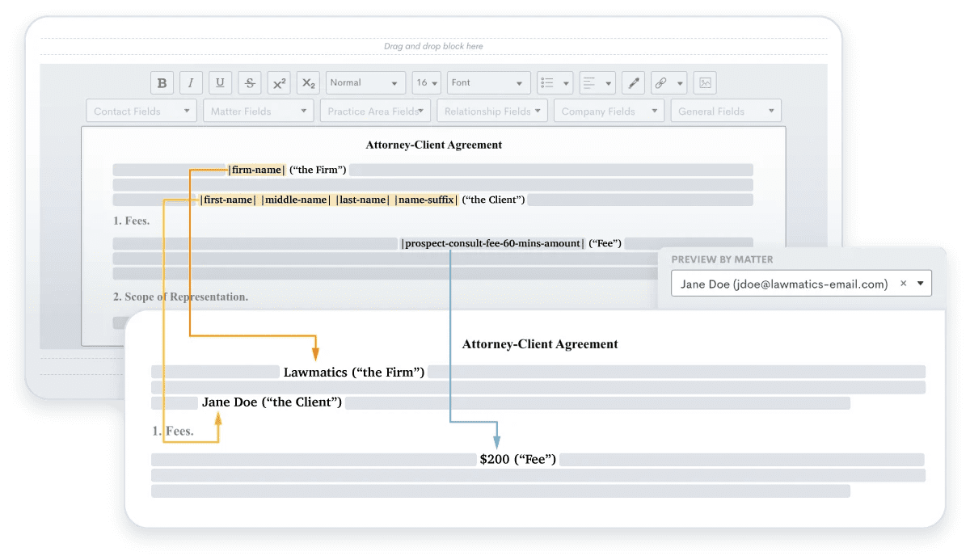
Task: Expand the Company Fields list
Action: click(x=609, y=111)
